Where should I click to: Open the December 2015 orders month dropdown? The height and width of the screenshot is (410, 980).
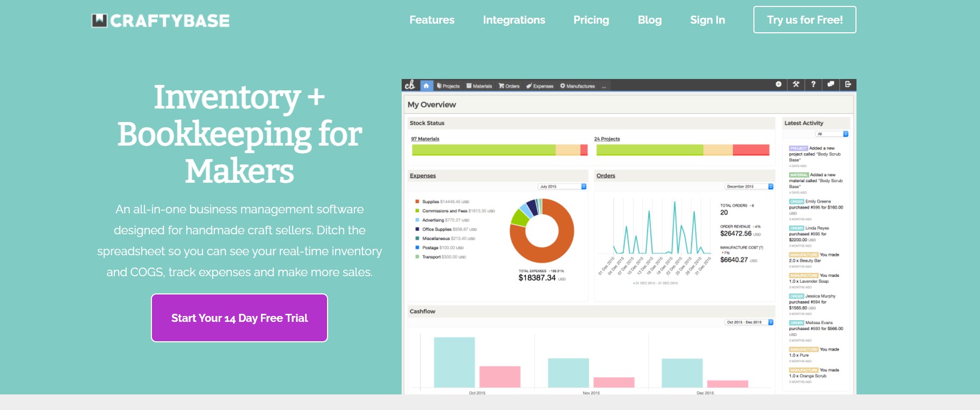coord(749,186)
